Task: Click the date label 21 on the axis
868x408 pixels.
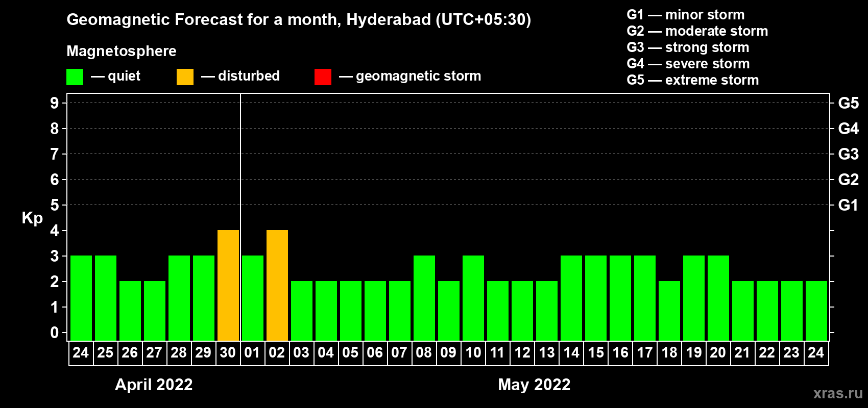Action: tap(742, 352)
